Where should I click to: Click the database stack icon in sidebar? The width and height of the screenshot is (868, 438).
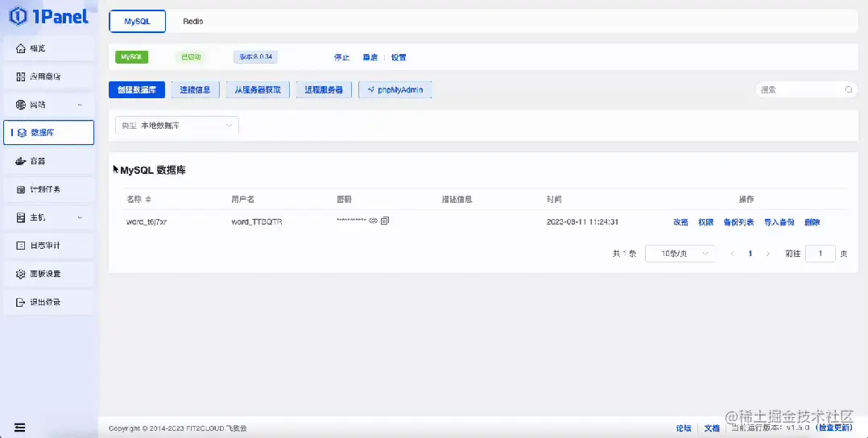click(23, 133)
